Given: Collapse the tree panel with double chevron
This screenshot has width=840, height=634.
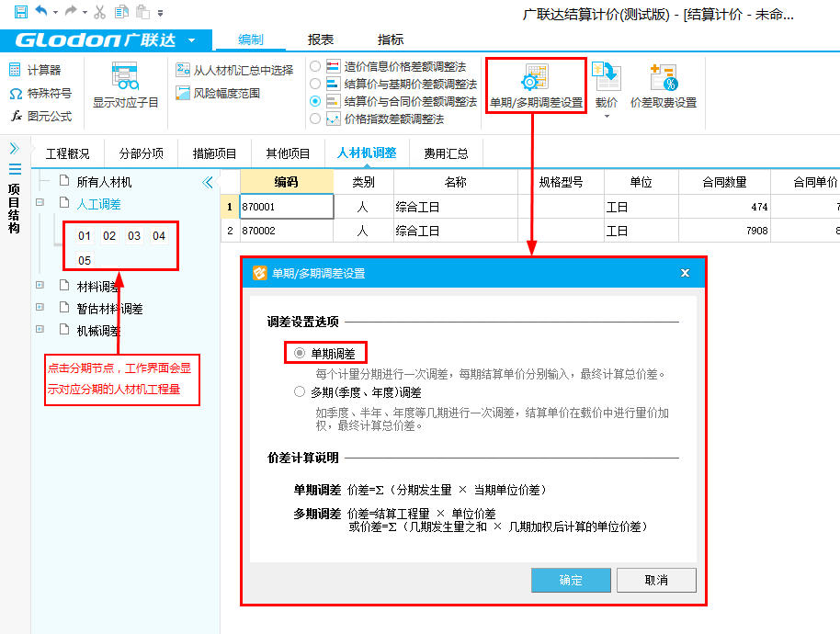Looking at the screenshot, I should pos(208,183).
